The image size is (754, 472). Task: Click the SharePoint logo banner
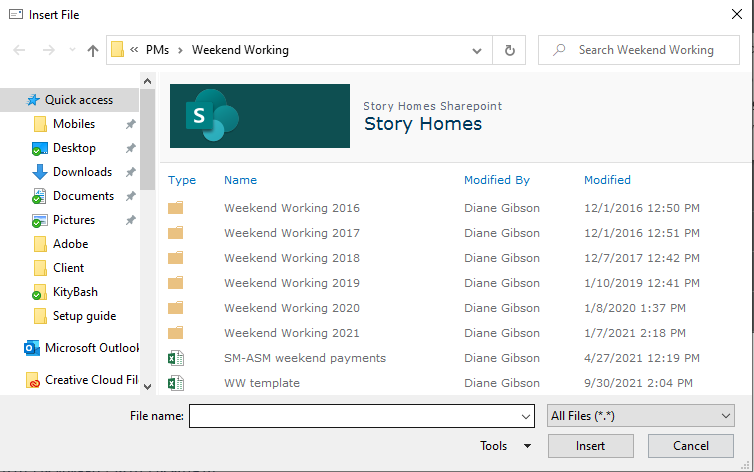pos(260,116)
